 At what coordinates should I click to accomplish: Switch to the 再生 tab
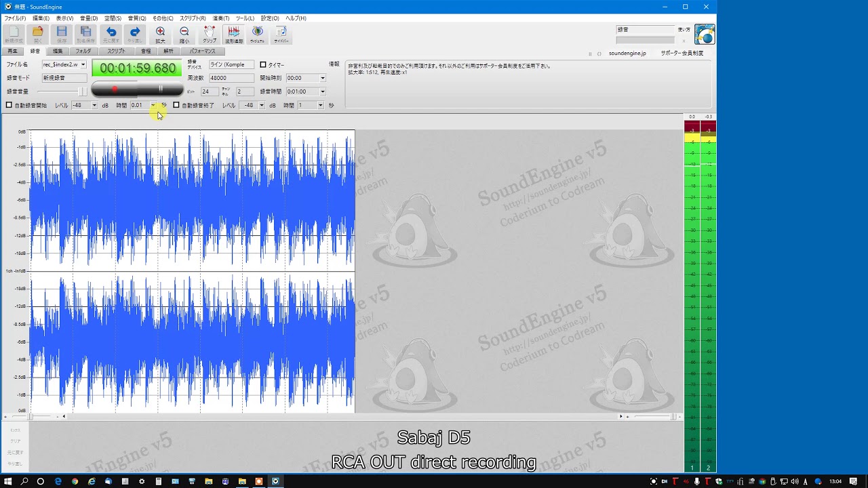point(12,52)
